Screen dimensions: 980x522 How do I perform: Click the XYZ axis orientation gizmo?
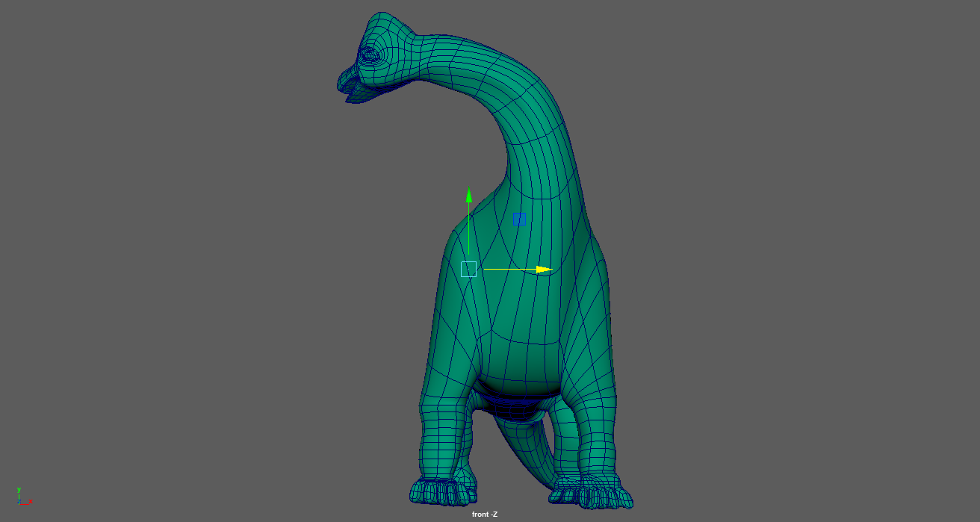pyautogui.click(x=22, y=497)
